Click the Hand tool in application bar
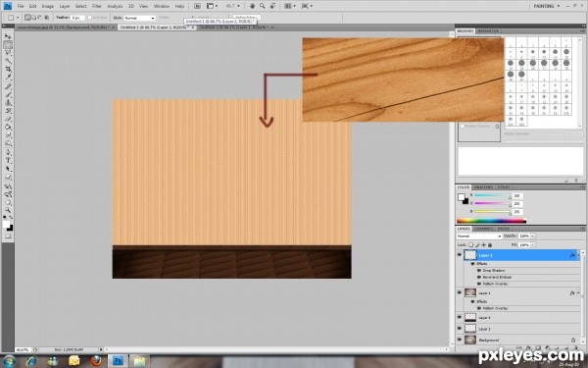This screenshot has height=368, width=588. click(x=253, y=6)
